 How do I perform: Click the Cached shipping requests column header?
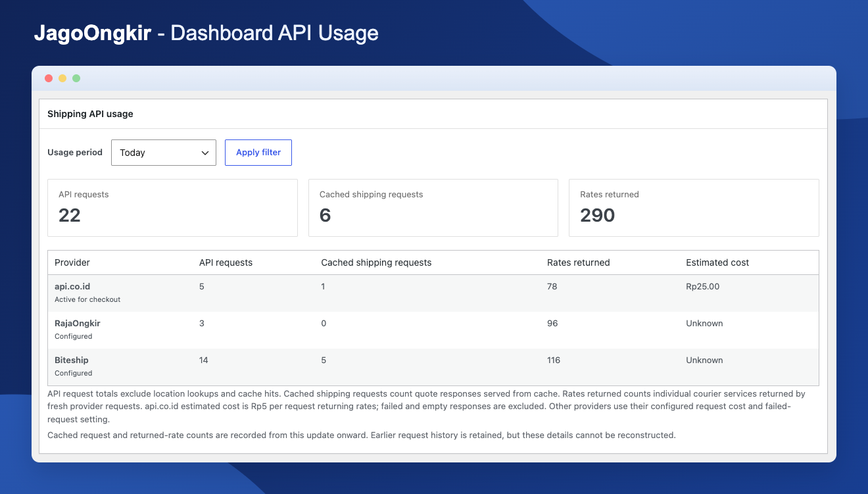[x=376, y=262]
